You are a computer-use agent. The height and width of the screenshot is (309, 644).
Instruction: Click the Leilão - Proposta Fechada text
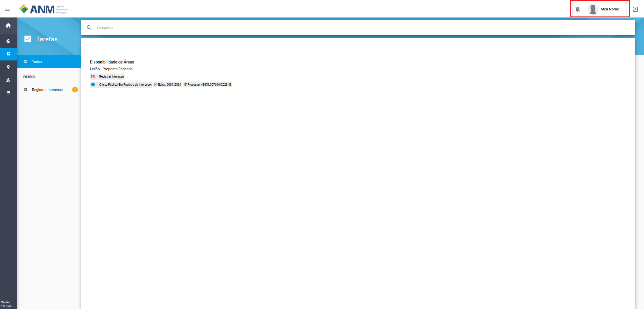click(111, 69)
